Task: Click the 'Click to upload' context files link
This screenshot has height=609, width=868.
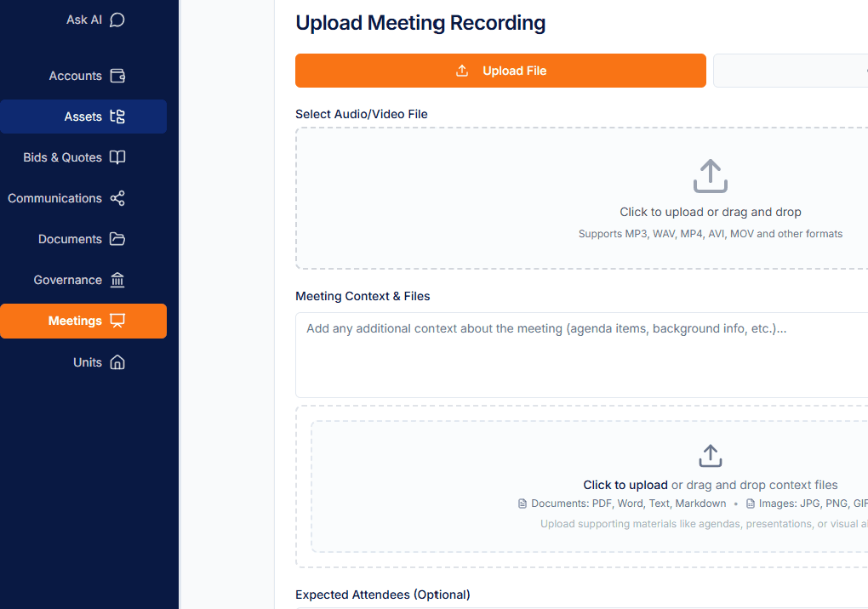Action: click(625, 485)
